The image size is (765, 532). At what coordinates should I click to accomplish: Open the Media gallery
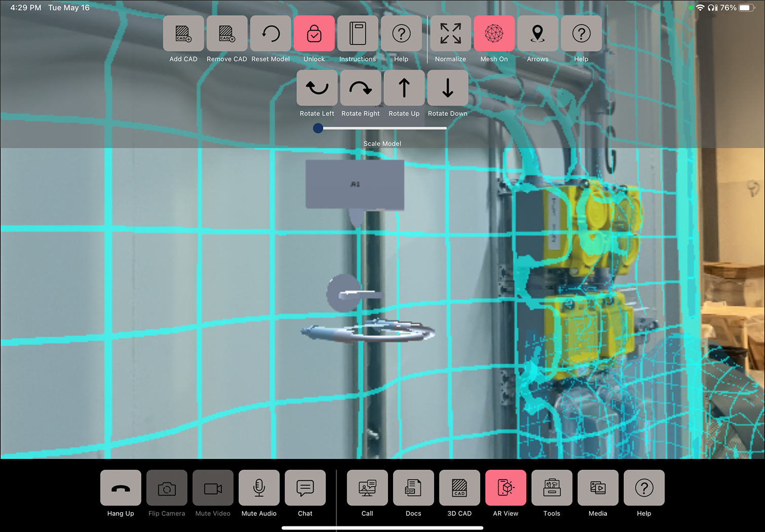(x=598, y=488)
